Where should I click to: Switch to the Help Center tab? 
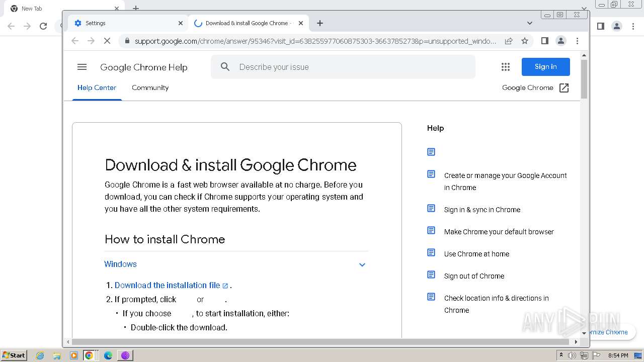97,87
